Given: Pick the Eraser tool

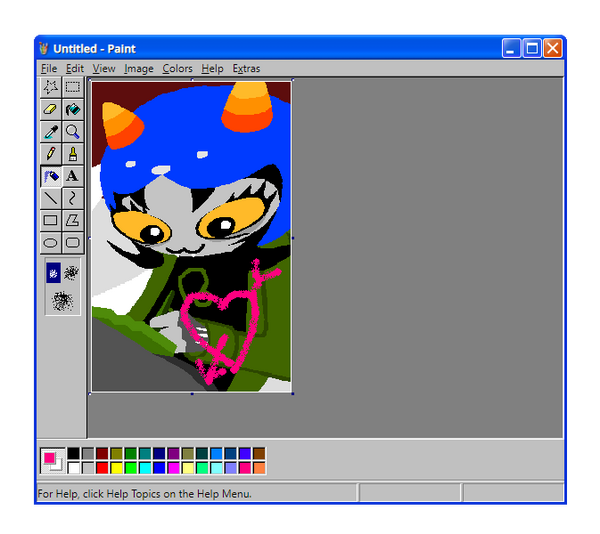Looking at the screenshot, I should (51, 110).
